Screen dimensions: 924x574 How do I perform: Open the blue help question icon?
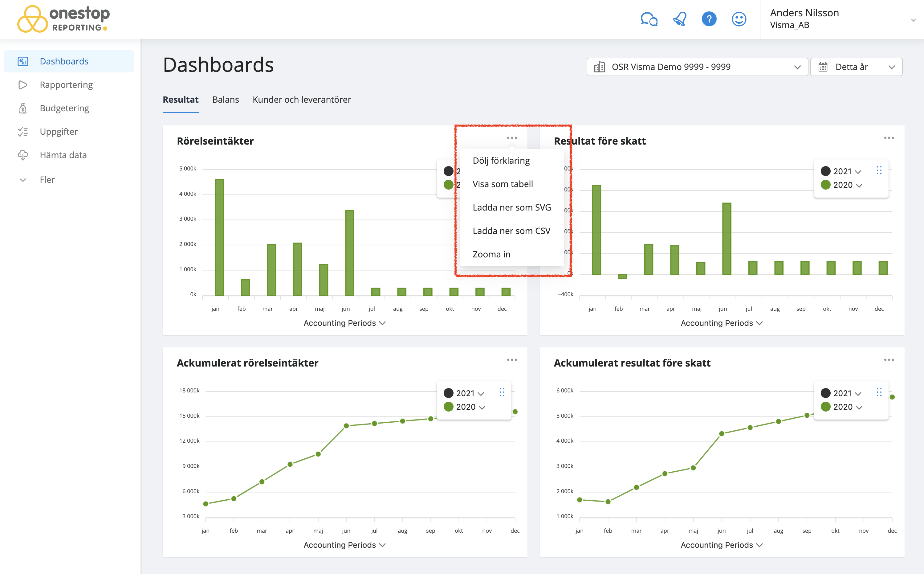709,19
